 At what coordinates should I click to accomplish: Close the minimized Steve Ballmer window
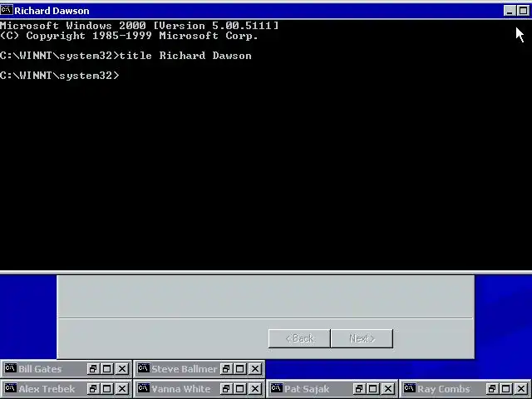(255, 369)
